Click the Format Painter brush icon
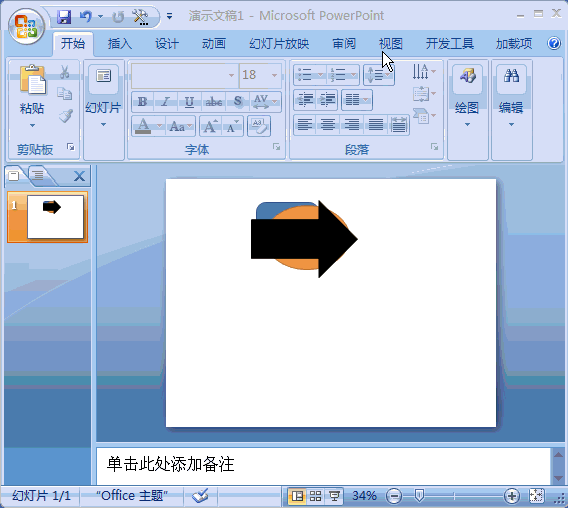 click(66, 116)
